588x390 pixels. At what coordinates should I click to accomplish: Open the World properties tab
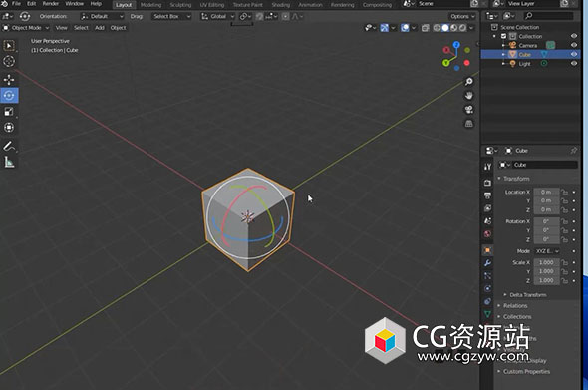coord(487,233)
